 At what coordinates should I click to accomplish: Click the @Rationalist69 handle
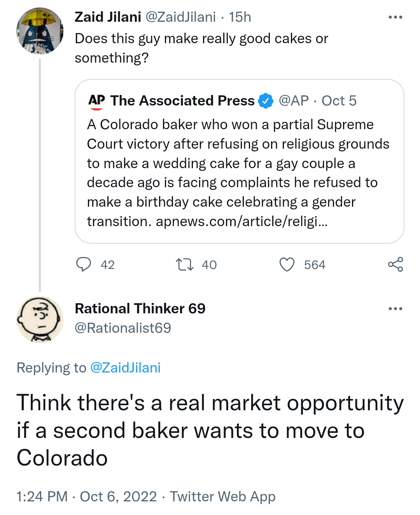(x=123, y=328)
